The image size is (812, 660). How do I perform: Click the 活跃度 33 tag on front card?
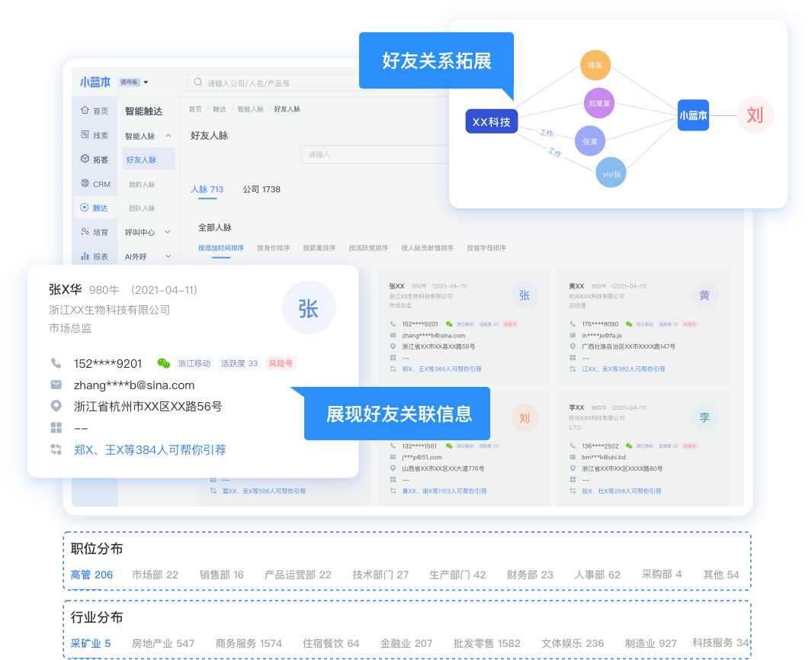(x=239, y=363)
